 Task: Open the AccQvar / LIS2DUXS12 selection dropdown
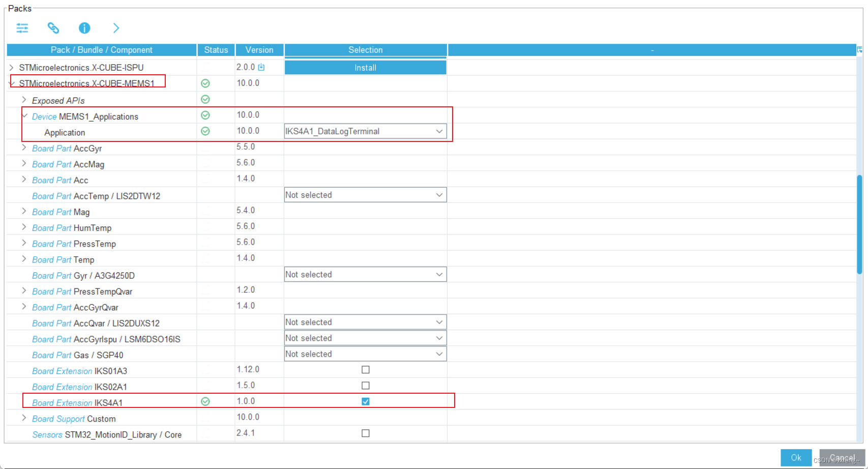click(365, 322)
